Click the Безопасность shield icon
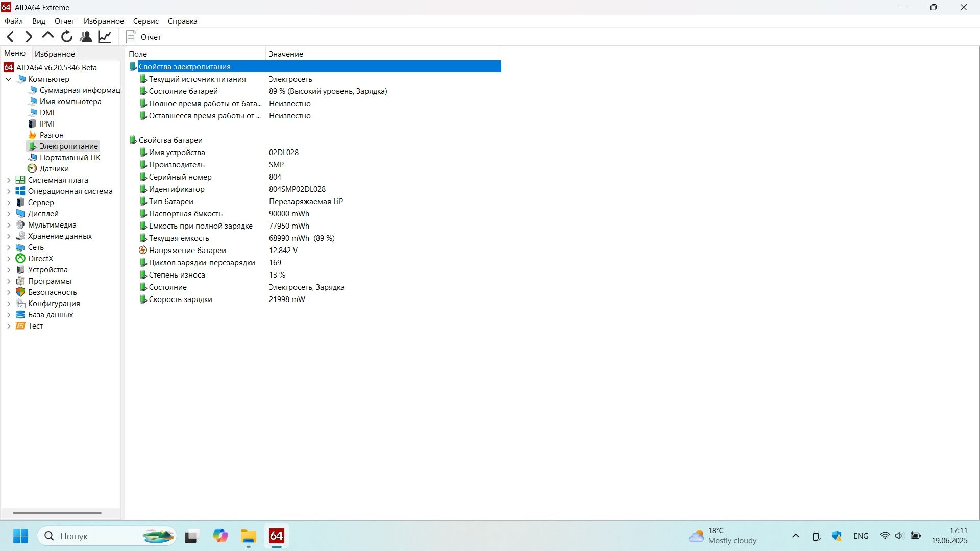The height and width of the screenshot is (551, 980). click(20, 292)
